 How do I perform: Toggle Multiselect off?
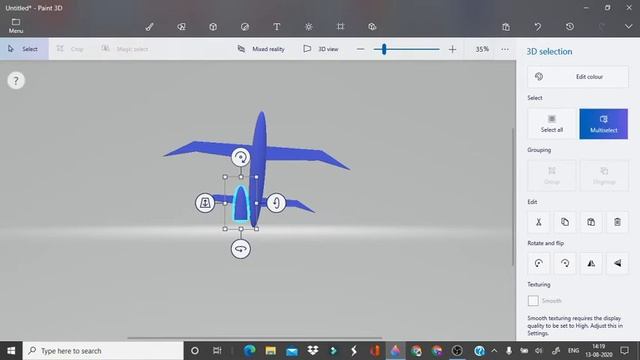[603, 124]
